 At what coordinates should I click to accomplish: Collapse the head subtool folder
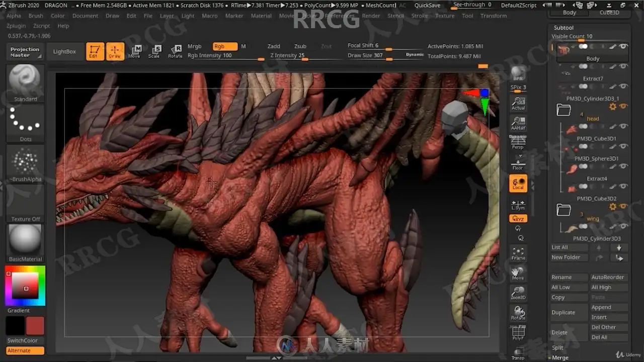563,110
